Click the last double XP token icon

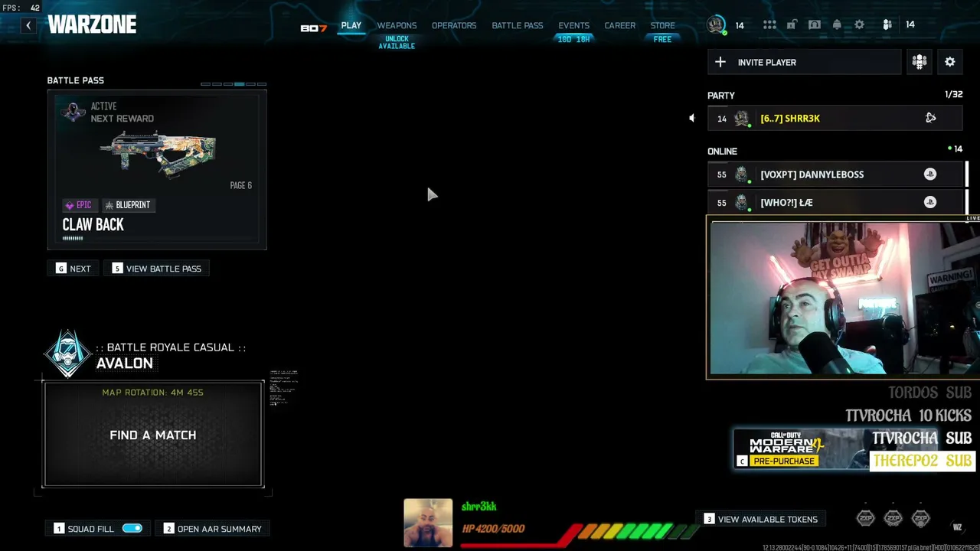(921, 519)
